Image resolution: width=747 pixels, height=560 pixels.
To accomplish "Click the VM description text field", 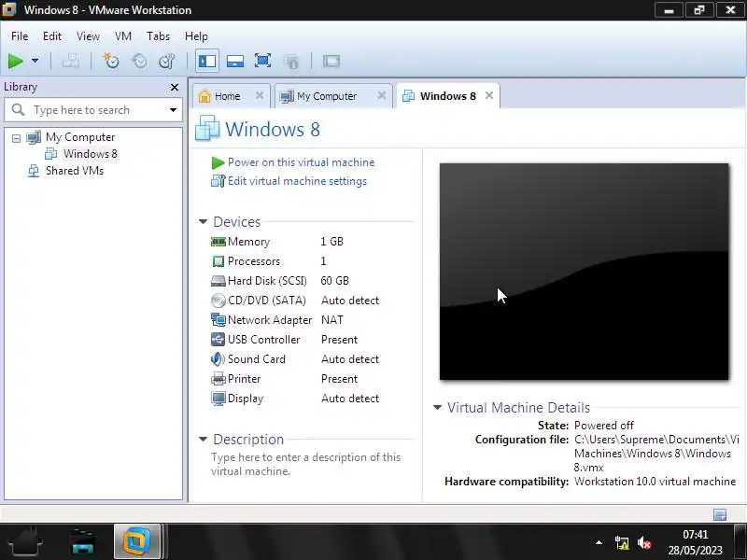I will [x=306, y=464].
